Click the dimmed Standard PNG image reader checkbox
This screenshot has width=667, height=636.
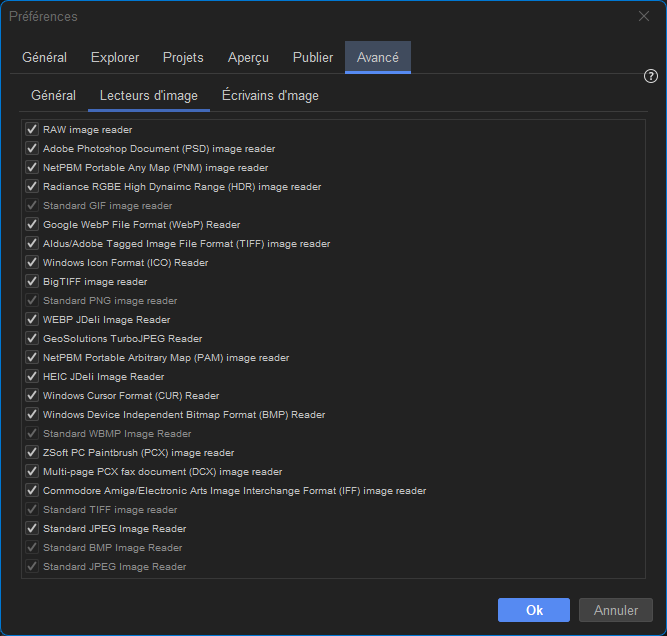[32, 300]
